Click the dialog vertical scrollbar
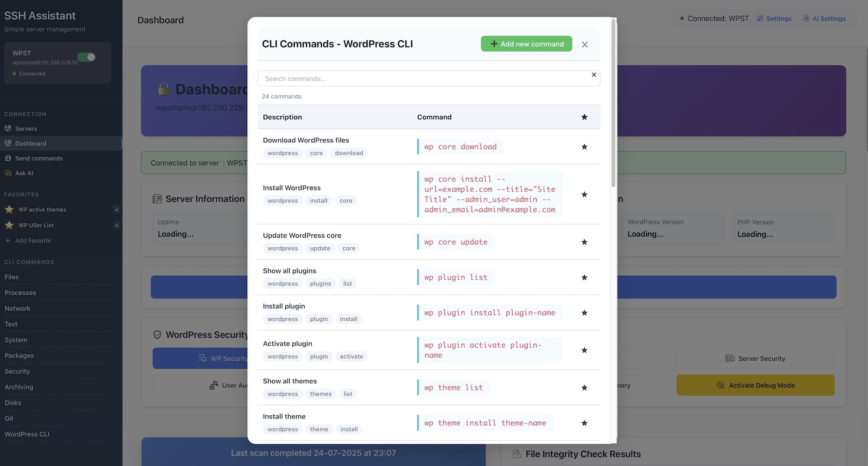 coord(613,103)
